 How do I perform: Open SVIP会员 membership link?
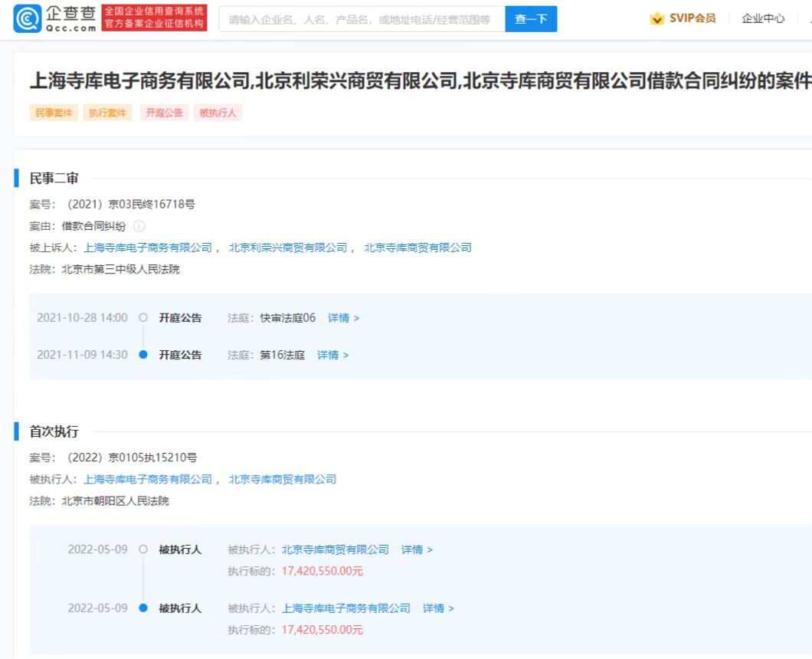(x=692, y=18)
